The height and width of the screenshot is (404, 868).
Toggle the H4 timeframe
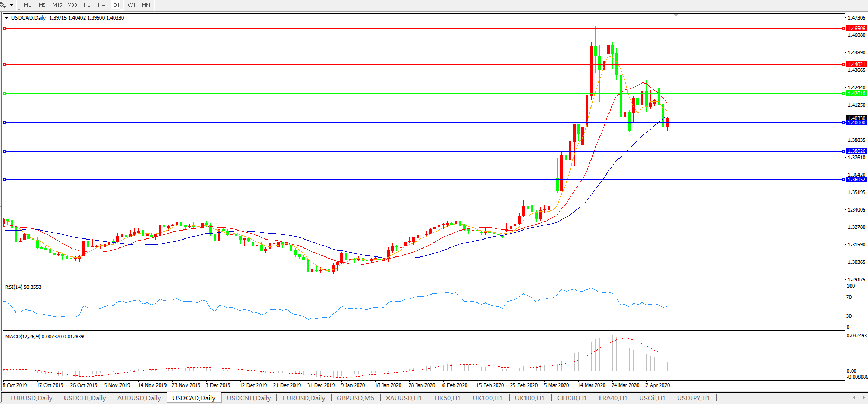tap(101, 5)
